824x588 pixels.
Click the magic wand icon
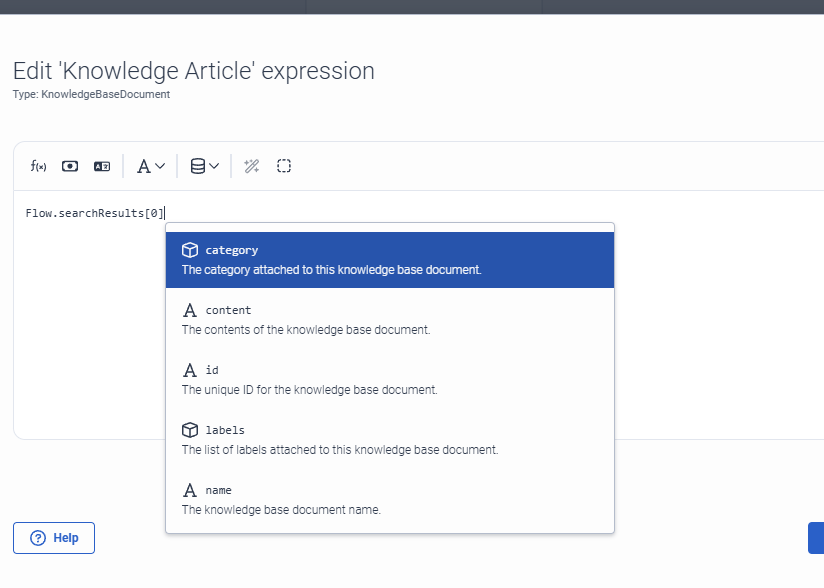(x=252, y=166)
